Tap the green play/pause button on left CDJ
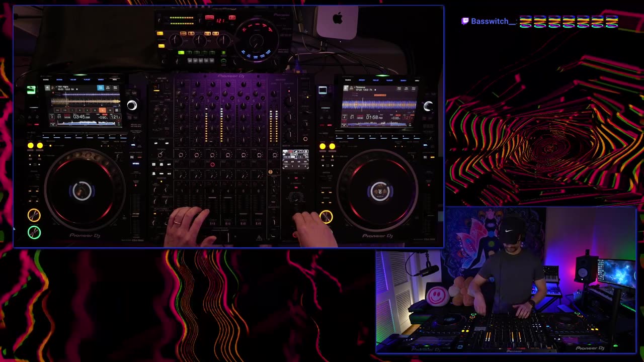Image resolution: width=644 pixels, height=362 pixels. point(34,232)
